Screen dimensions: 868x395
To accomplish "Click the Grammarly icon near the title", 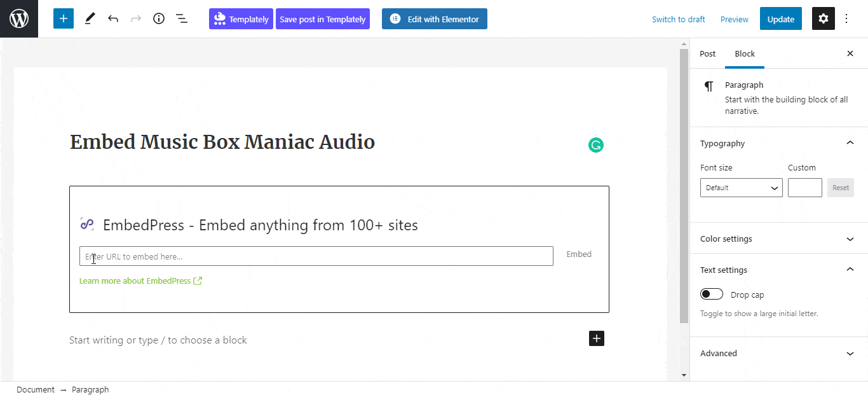I will (595, 145).
